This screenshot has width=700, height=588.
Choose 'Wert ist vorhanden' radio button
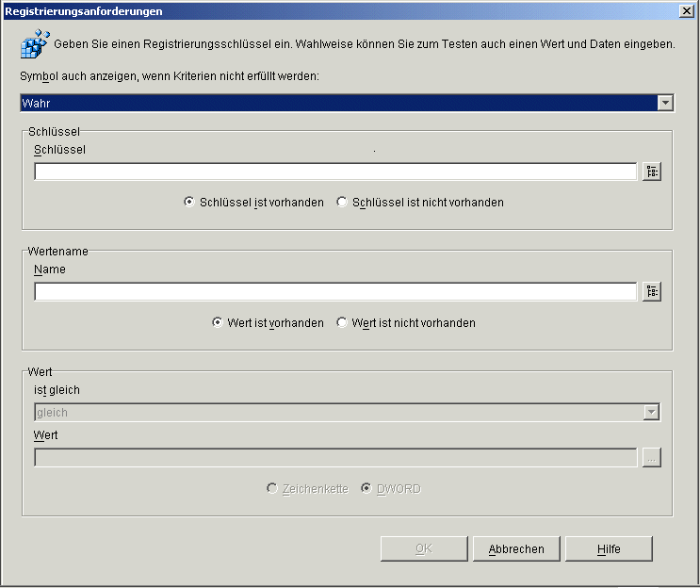pyautogui.click(x=218, y=323)
